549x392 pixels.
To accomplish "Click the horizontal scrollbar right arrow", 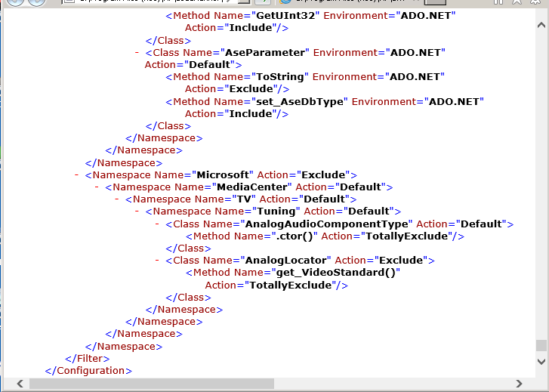I will tap(519, 384).
